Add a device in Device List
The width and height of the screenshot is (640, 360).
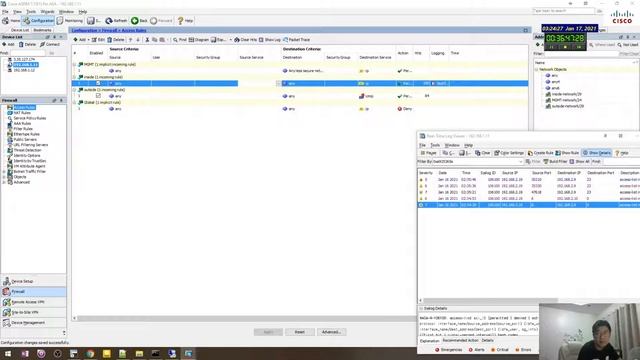pos(9,44)
